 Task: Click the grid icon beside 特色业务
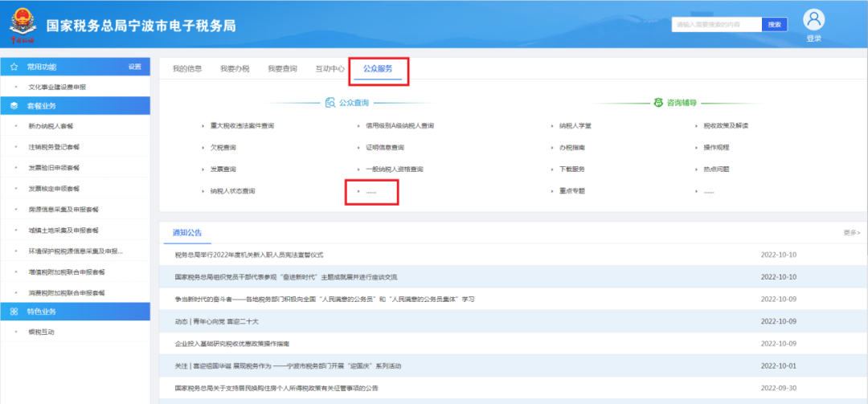[14, 311]
